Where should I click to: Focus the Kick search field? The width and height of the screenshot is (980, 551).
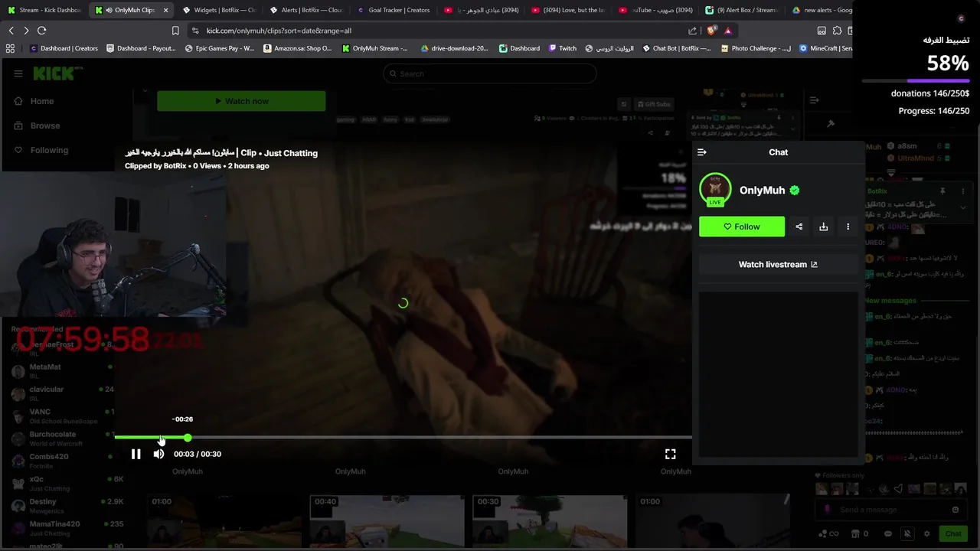(490, 73)
